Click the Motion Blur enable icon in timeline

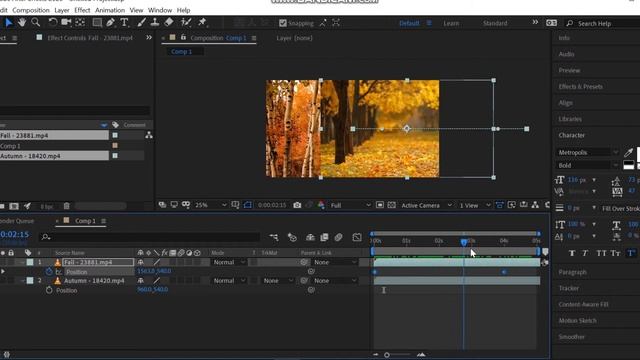pyautogui.click(x=339, y=237)
